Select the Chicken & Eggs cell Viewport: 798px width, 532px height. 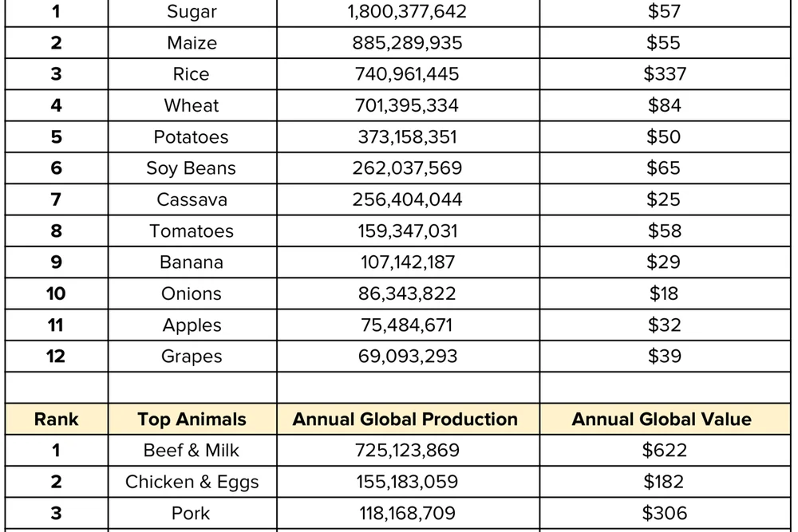coord(192,482)
